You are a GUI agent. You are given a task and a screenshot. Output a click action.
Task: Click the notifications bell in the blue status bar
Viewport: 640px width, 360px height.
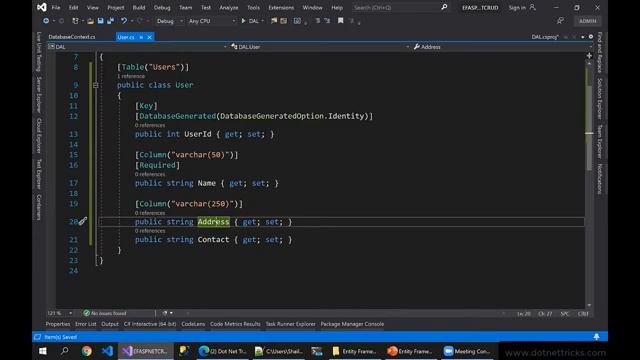[x=596, y=337]
